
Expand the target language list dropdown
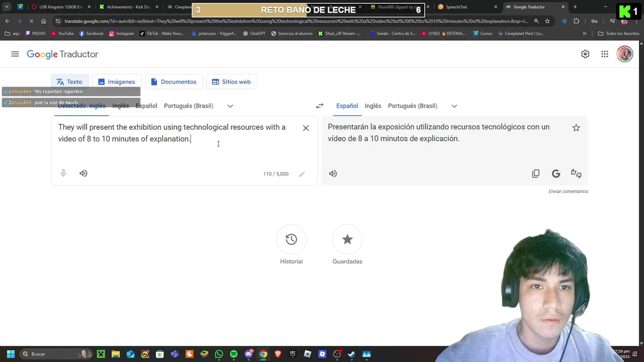454,106
